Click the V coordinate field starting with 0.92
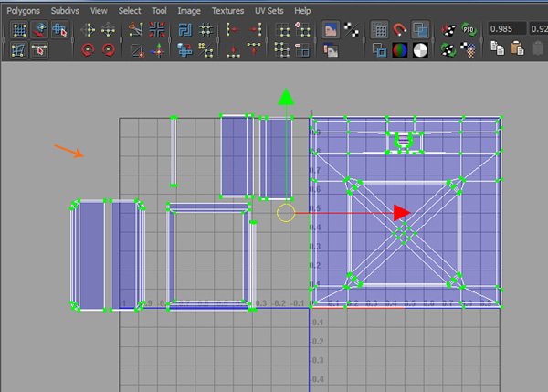The image size is (548, 392). click(538, 28)
